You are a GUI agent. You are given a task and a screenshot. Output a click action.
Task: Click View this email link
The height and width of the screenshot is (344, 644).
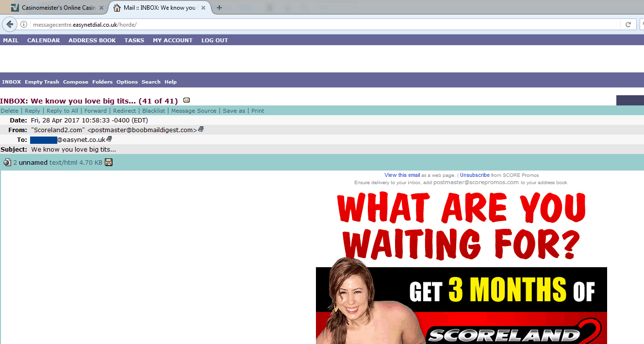click(x=402, y=175)
